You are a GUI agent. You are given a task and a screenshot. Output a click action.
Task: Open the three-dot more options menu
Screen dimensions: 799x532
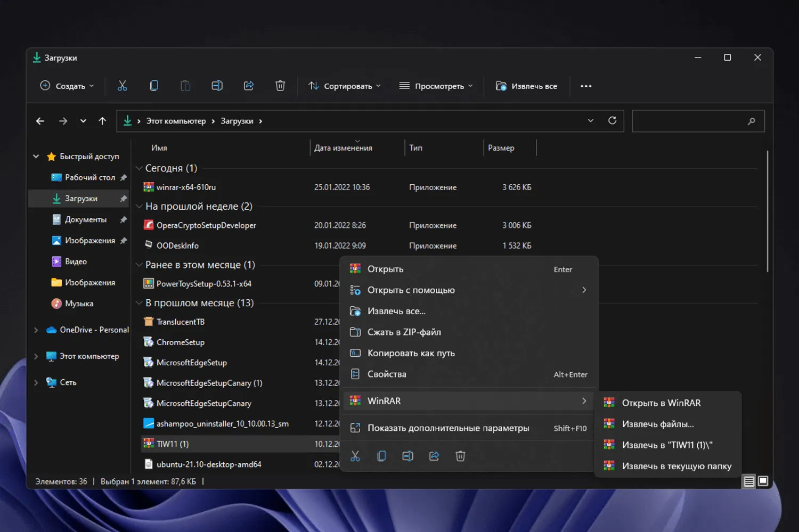586,86
